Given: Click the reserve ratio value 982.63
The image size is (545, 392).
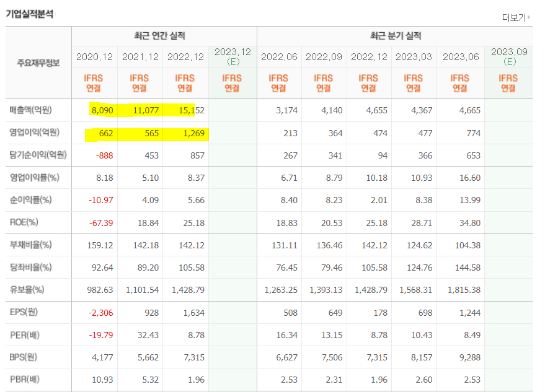Looking at the screenshot, I should point(100,290).
